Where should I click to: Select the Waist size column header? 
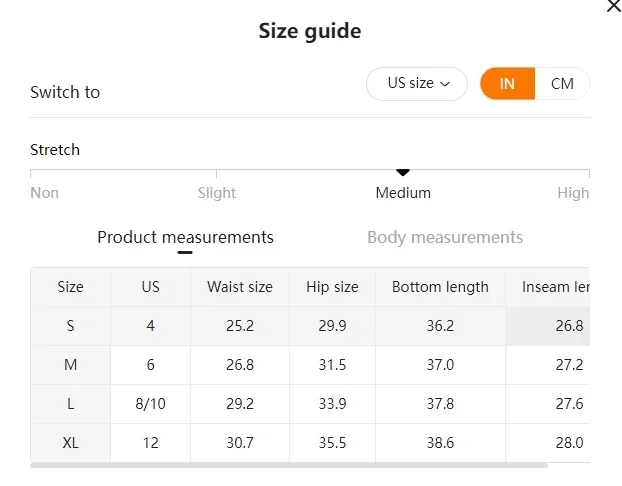pos(240,287)
